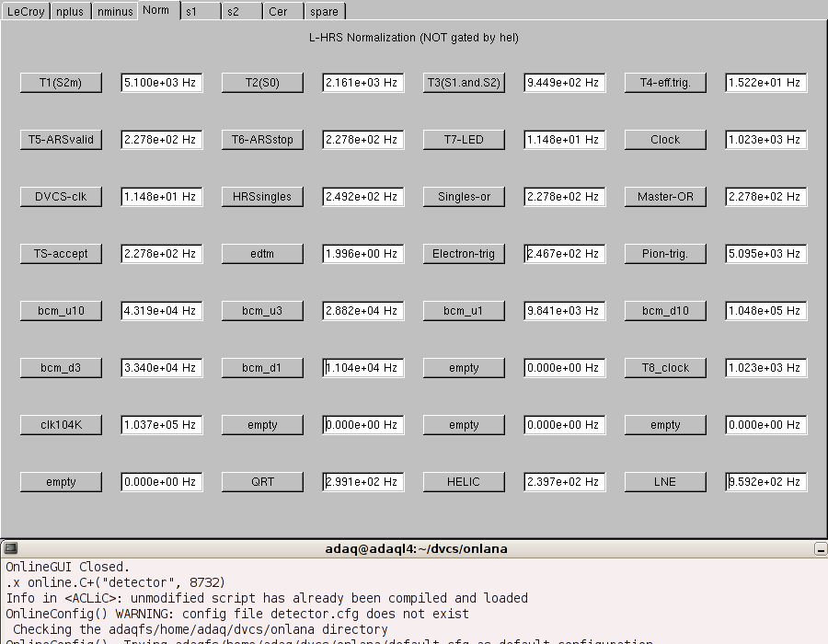The width and height of the screenshot is (828, 644).
Task: Click the T2(S0) button
Action: [262, 83]
